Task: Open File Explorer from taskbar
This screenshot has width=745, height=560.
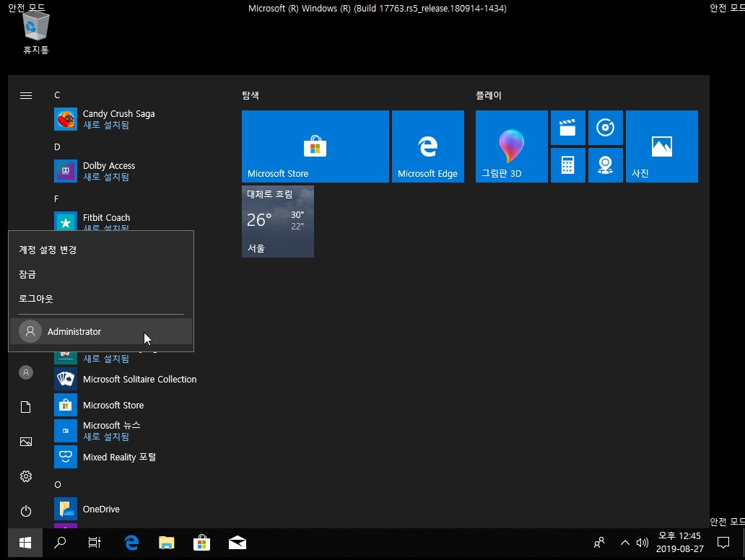Action: point(166,543)
